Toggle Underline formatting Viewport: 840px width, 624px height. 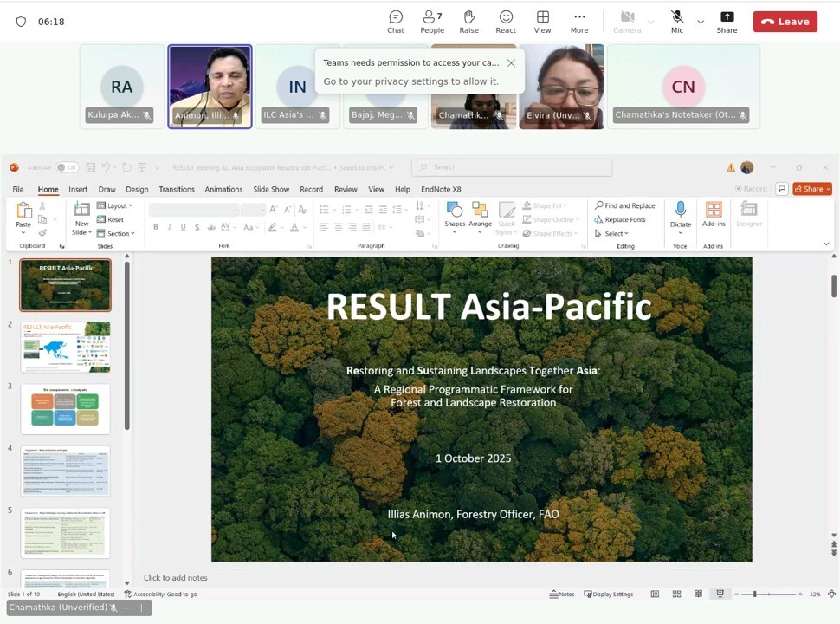click(184, 227)
